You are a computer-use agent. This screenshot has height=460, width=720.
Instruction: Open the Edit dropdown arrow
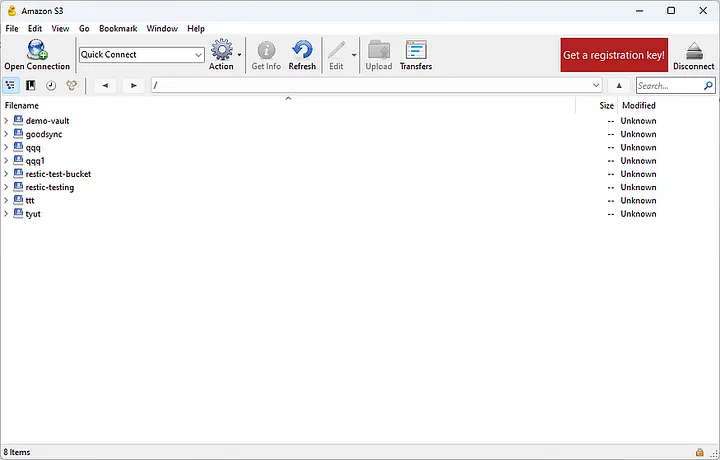354,55
